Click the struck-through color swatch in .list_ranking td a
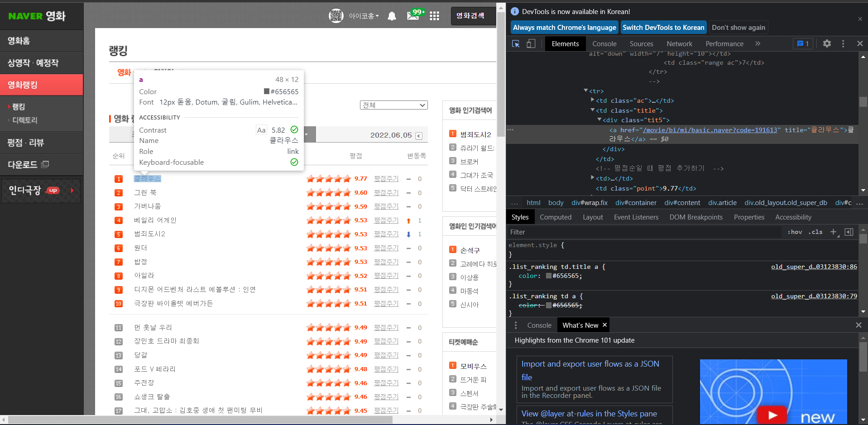The width and height of the screenshot is (868, 425). click(549, 305)
